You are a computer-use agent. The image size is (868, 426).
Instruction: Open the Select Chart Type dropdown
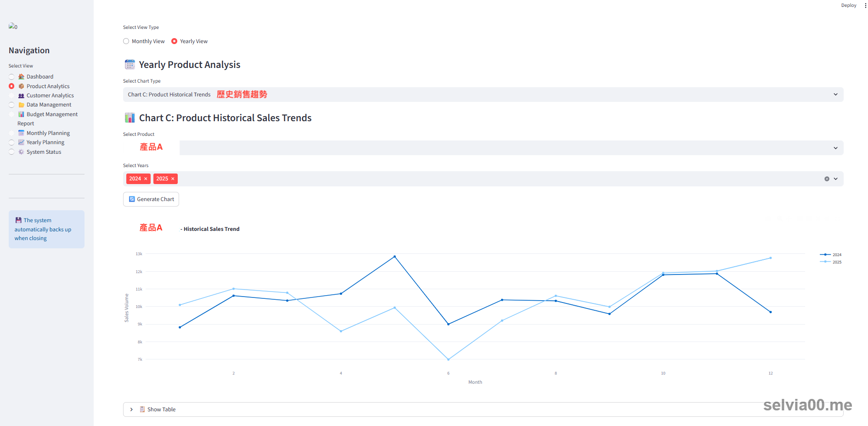pos(483,95)
